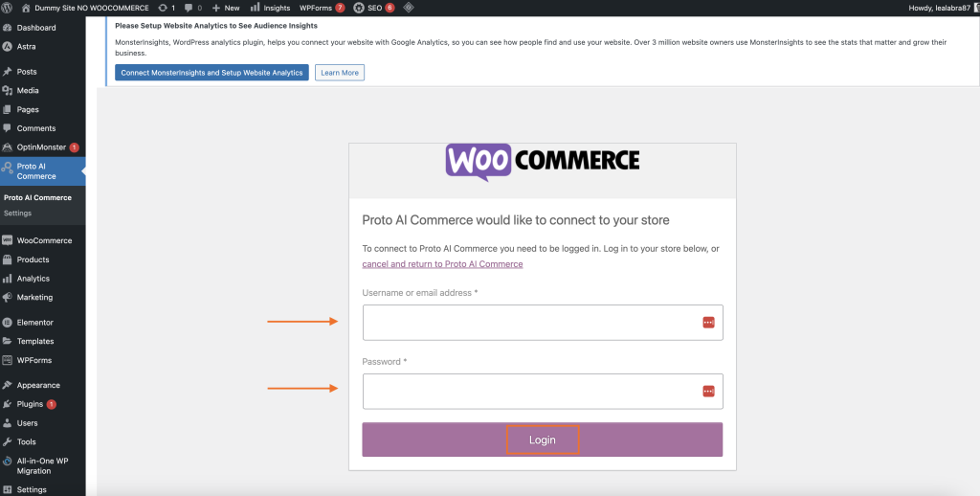The width and height of the screenshot is (980, 496).
Task: Click the Pages icon in sidebar
Action: tap(7, 109)
